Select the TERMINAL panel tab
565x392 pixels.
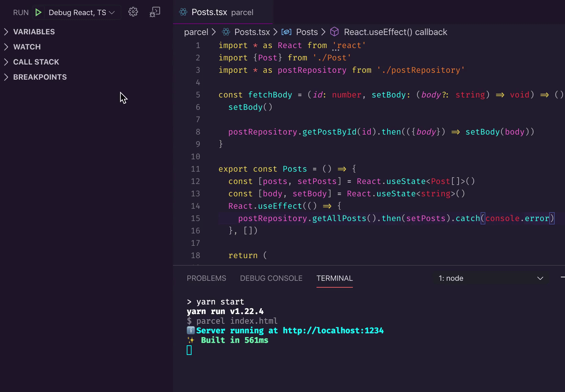pyautogui.click(x=334, y=278)
